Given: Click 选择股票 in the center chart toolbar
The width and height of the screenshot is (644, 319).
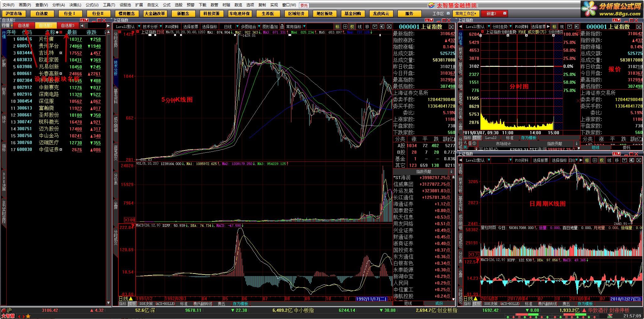Looking at the screenshot, I should (x=191, y=27).
